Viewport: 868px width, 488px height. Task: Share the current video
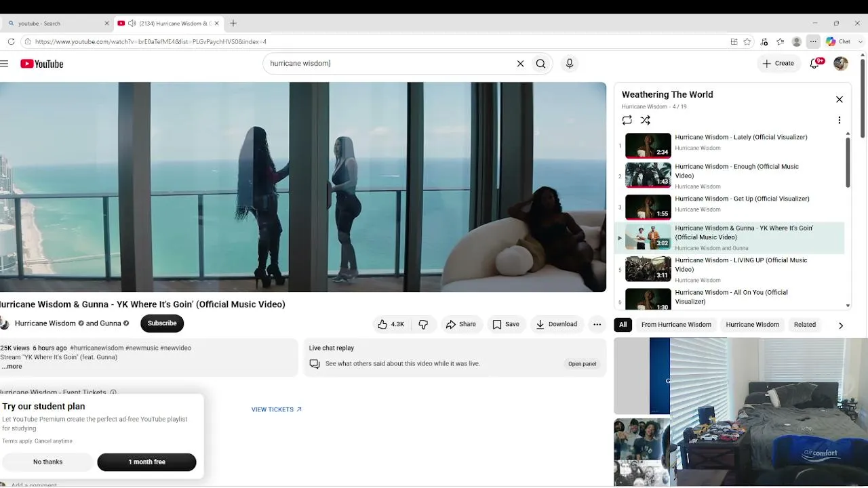coord(461,324)
